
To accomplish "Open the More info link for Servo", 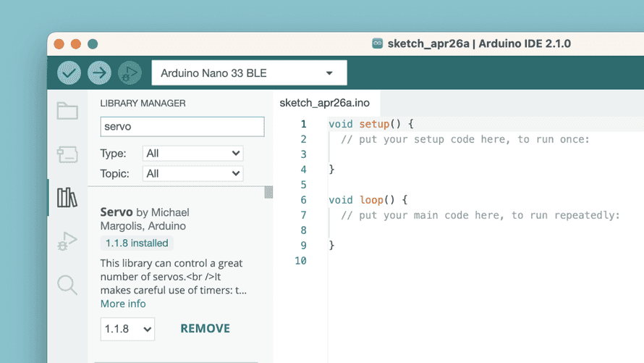I will 123,304.
